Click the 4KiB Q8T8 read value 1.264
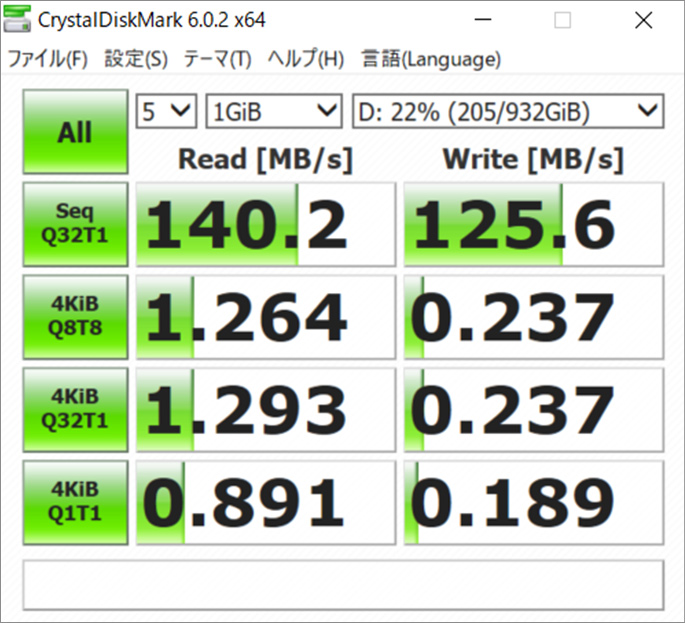685x623 pixels. pos(266,317)
